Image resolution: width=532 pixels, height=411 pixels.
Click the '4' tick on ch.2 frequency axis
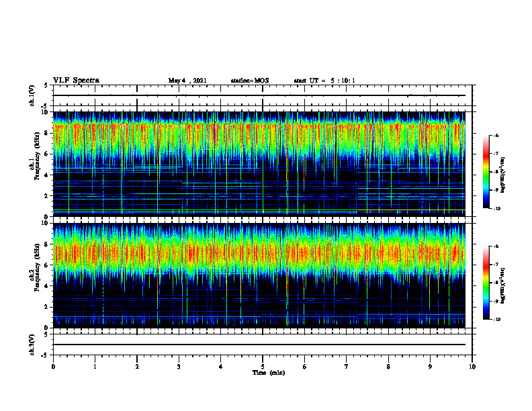pos(46,286)
